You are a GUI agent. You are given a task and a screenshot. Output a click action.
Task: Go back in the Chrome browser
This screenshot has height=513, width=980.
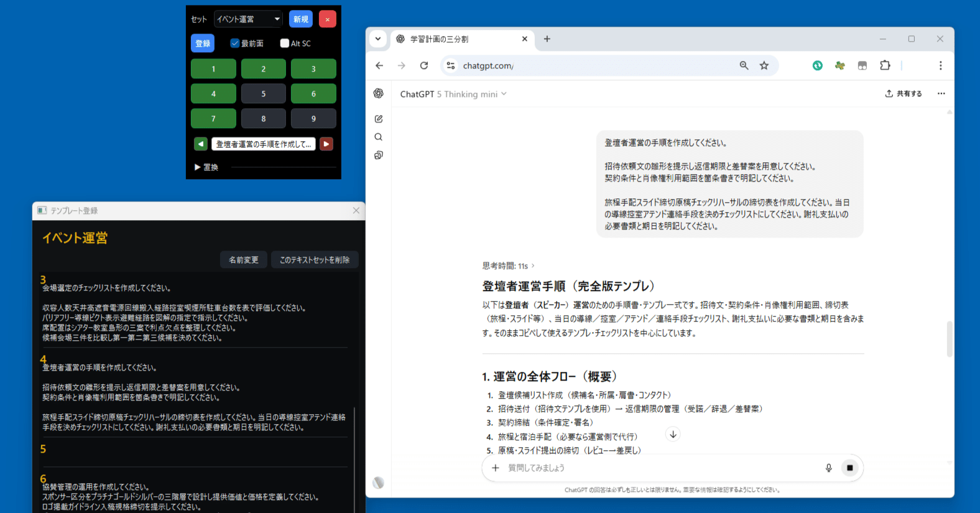(379, 65)
